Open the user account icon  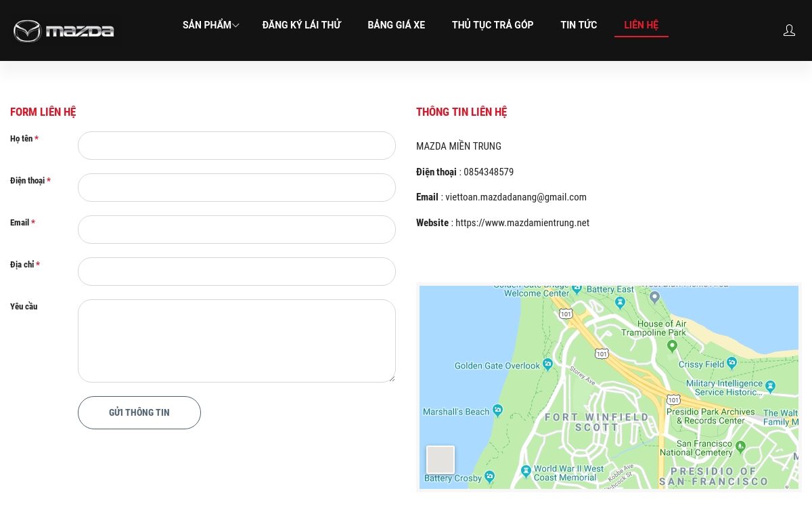click(789, 30)
